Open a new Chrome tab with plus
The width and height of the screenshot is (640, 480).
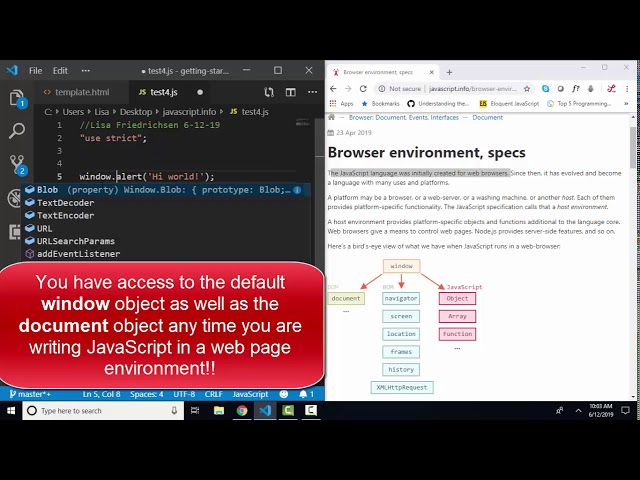(x=449, y=72)
